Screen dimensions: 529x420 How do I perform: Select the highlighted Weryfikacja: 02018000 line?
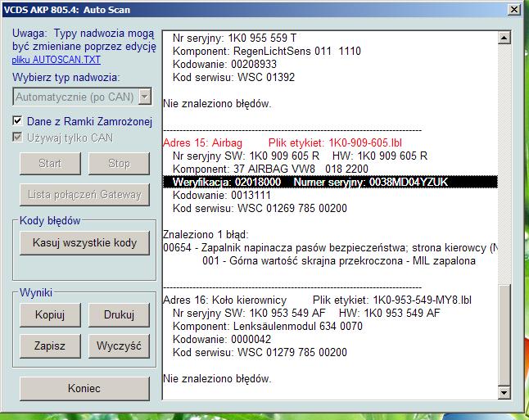point(330,183)
